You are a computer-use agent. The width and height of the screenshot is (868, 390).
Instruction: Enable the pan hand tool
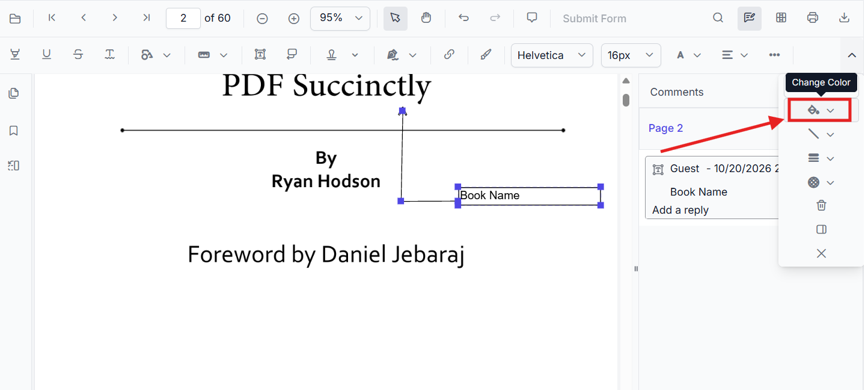pos(426,18)
